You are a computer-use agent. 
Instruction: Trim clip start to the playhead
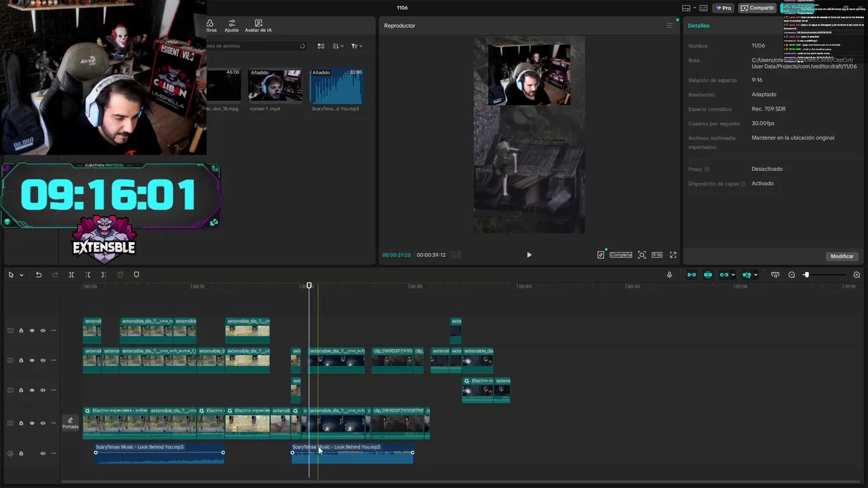pyautogui.click(x=87, y=274)
